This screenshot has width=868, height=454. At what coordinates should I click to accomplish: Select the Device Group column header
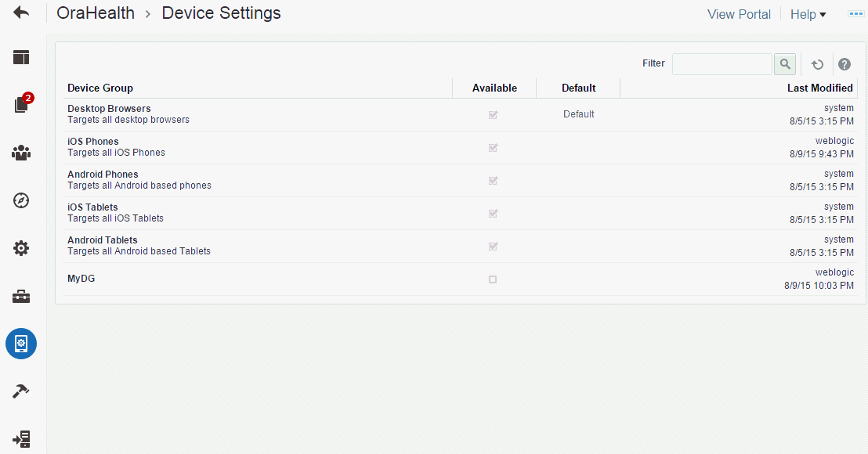pos(100,88)
